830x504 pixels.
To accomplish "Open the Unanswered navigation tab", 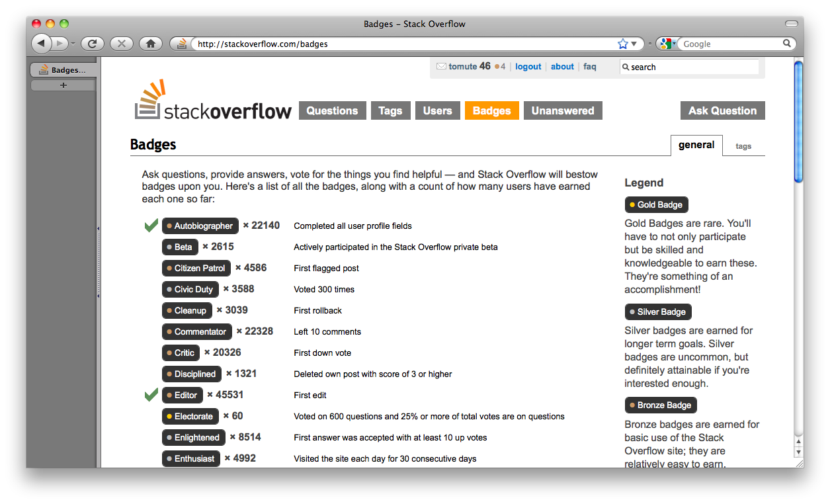I will (x=563, y=110).
